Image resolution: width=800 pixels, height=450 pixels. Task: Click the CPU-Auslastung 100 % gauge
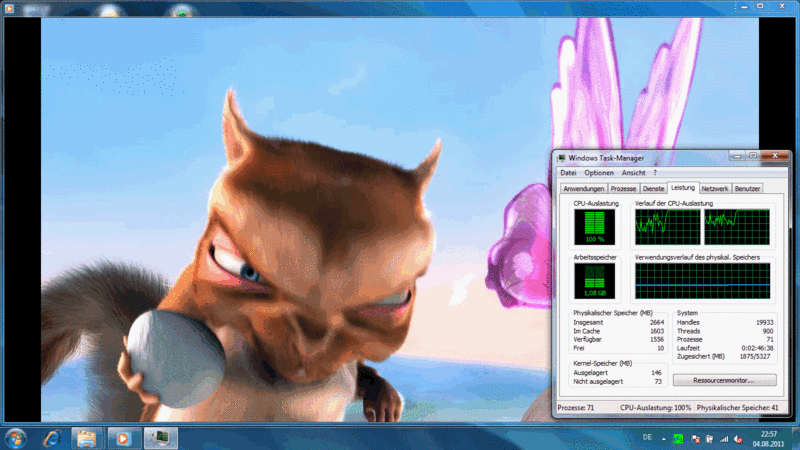coord(594,227)
